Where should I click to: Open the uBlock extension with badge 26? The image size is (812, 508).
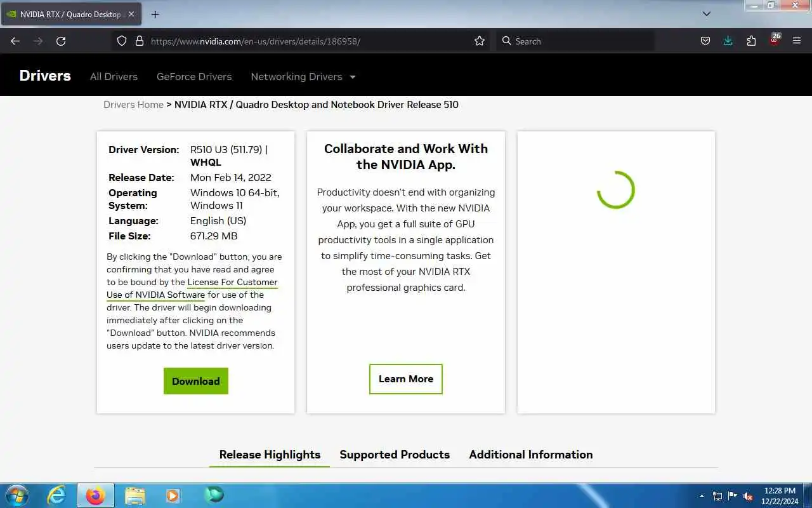point(775,39)
